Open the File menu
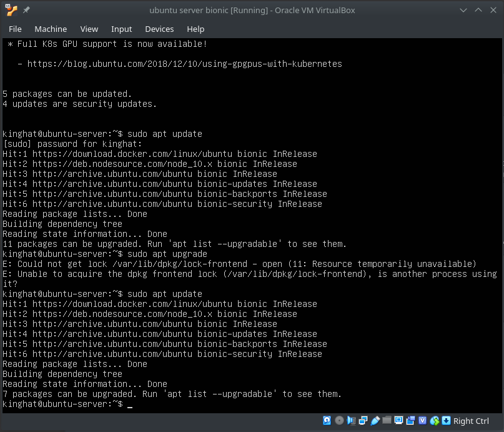The image size is (504, 432). (x=15, y=29)
